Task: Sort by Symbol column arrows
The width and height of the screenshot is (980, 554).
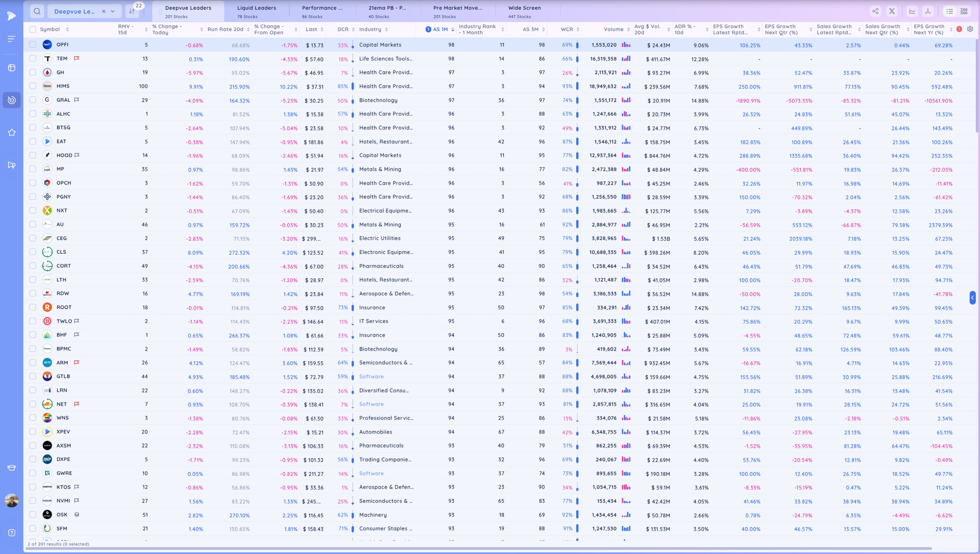Action: (67, 29)
